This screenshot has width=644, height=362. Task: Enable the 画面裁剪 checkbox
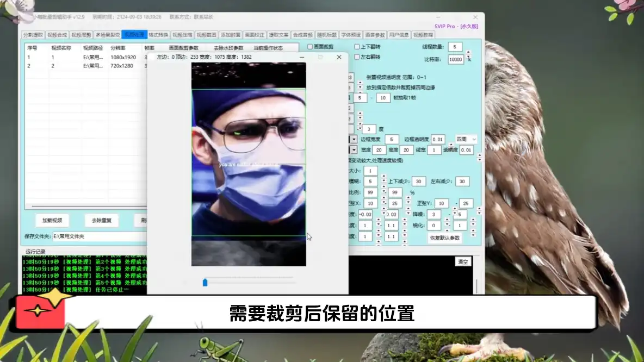310,47
